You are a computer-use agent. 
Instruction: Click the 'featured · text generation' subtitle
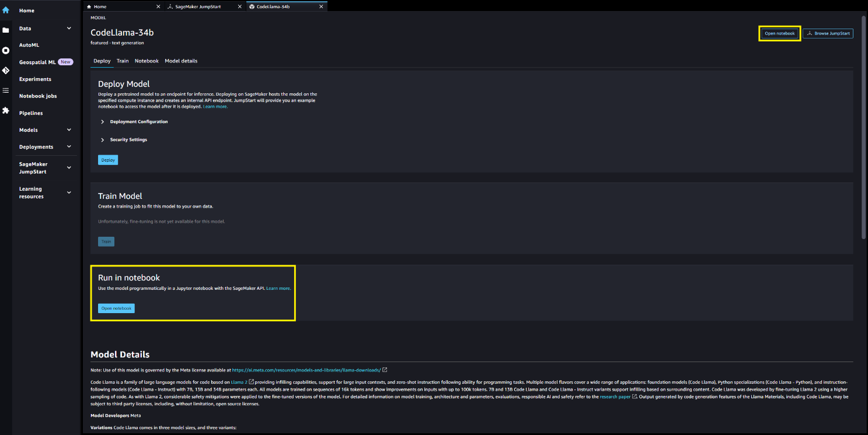[117, 43]
